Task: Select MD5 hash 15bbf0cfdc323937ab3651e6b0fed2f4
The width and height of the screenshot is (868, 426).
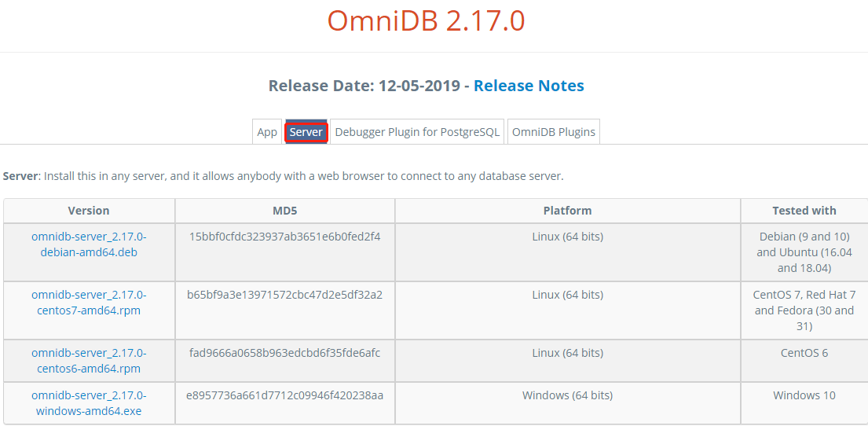Action: [285, 237]
